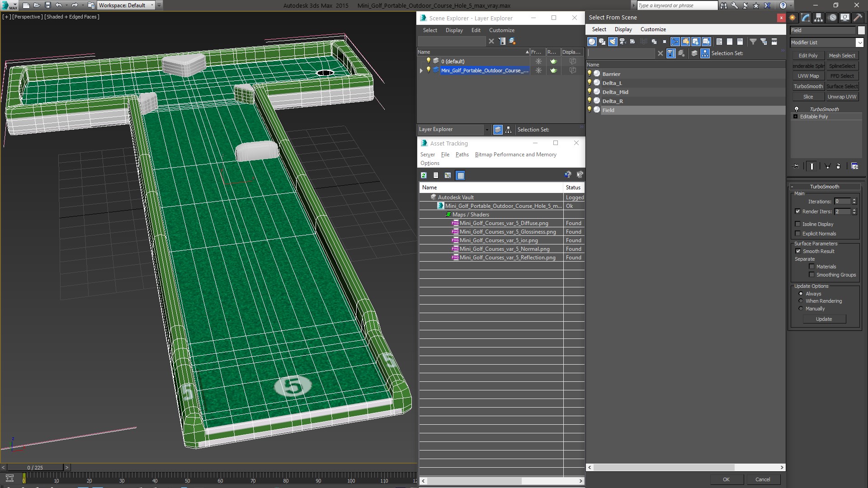Toggle the Isoline Display checkbox
The width and height of the screenshot is (868, 488).
(x=798, y=224)
